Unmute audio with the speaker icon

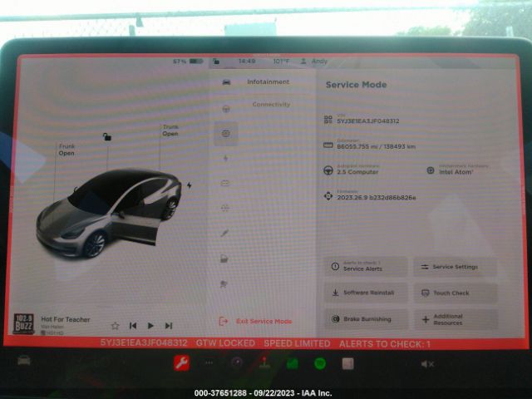tap(427, 364)
